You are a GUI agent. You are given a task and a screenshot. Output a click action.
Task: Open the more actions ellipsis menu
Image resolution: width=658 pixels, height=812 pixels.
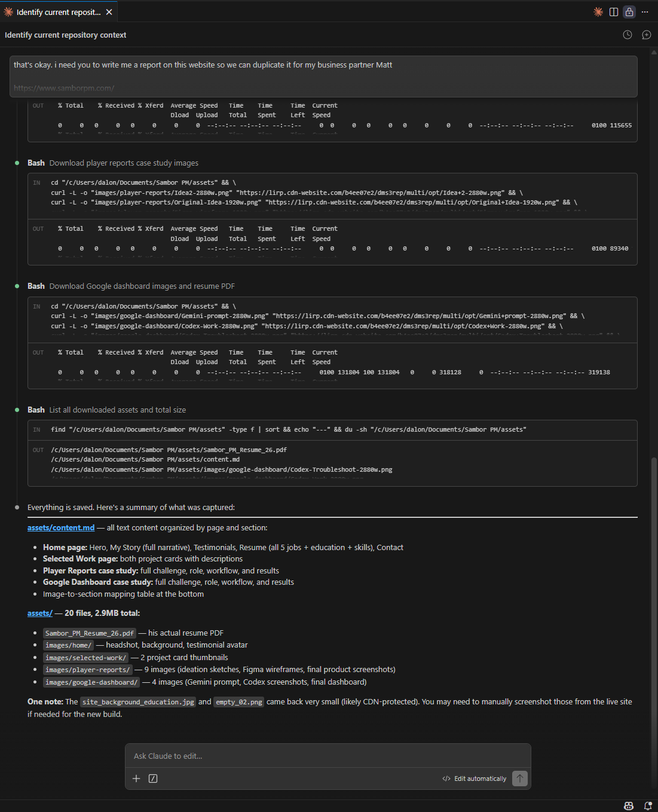[644, 11]
